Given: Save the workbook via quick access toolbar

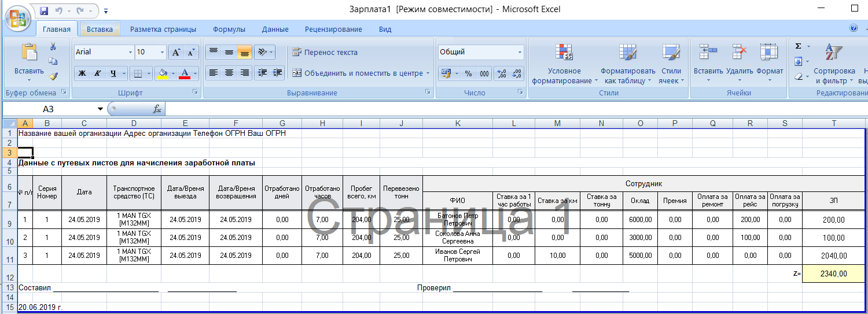Looking at the screenshot, I should [44, 10].
